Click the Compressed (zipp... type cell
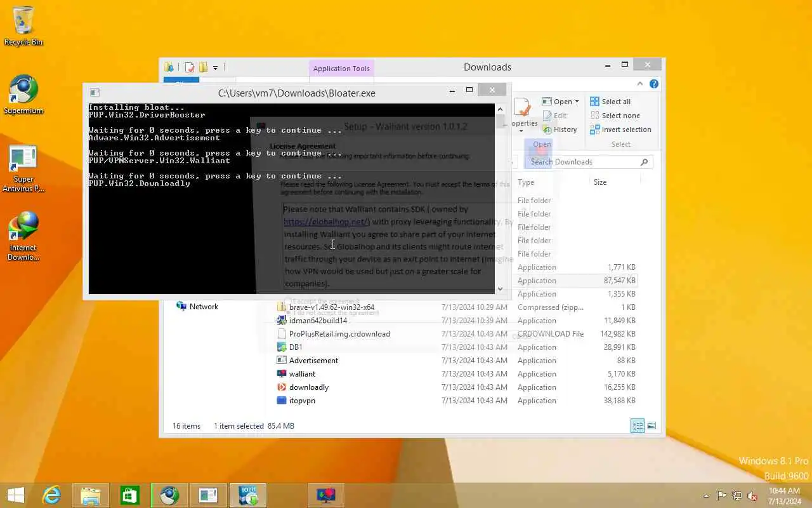This screenshot has width=812, height=508. (551, 307)
